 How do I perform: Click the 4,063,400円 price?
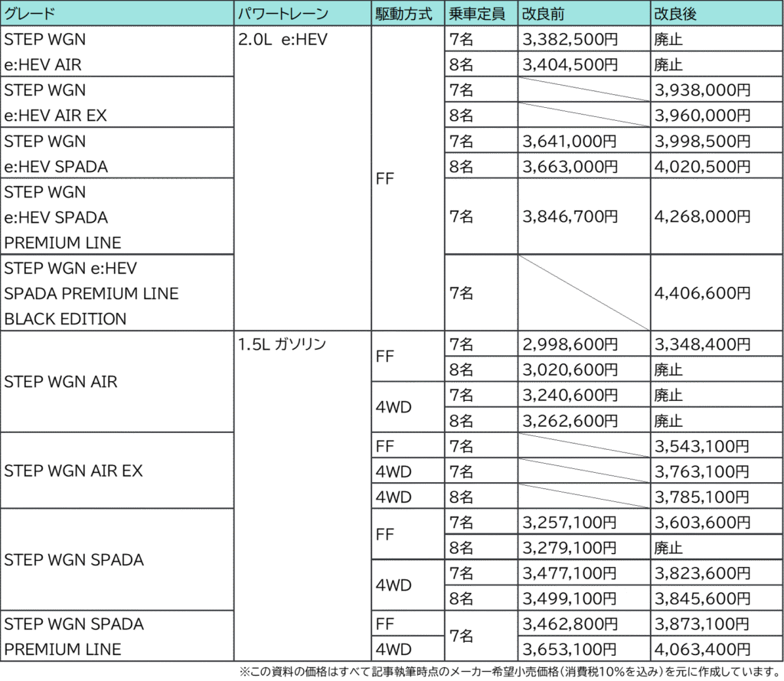tap(703, 650)
